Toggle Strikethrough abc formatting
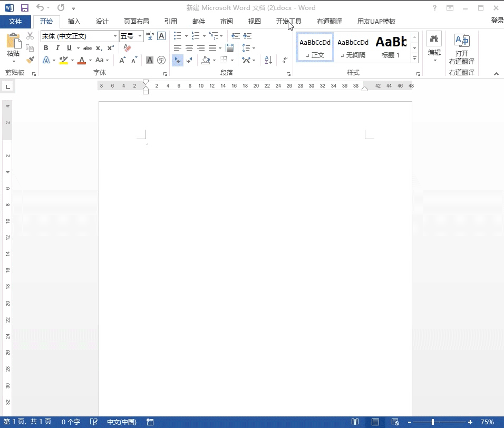 88,48
